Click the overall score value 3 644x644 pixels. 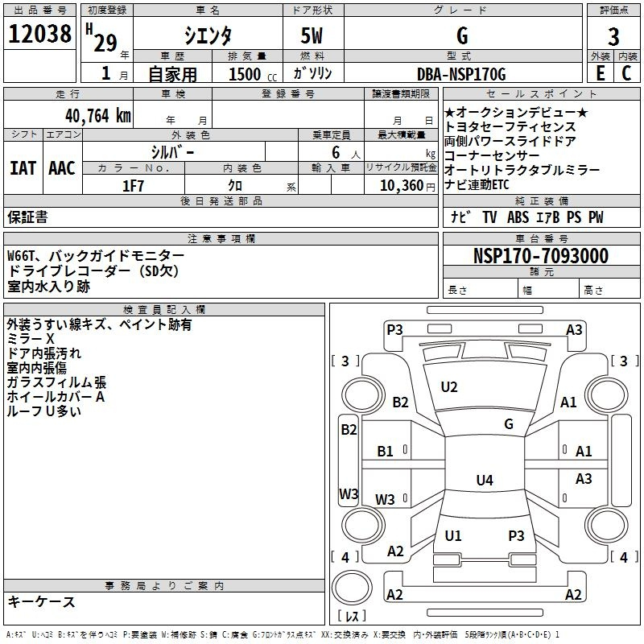(613, 36)
